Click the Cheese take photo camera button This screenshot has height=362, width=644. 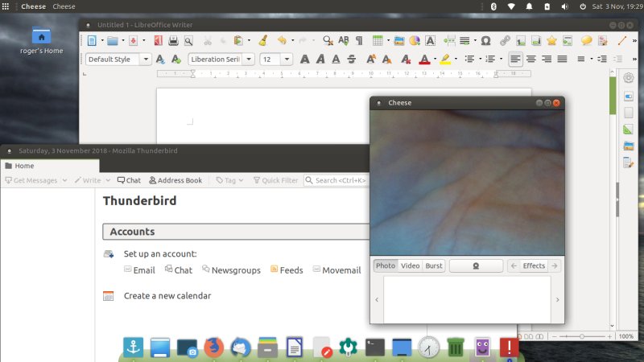pos(476,265)
